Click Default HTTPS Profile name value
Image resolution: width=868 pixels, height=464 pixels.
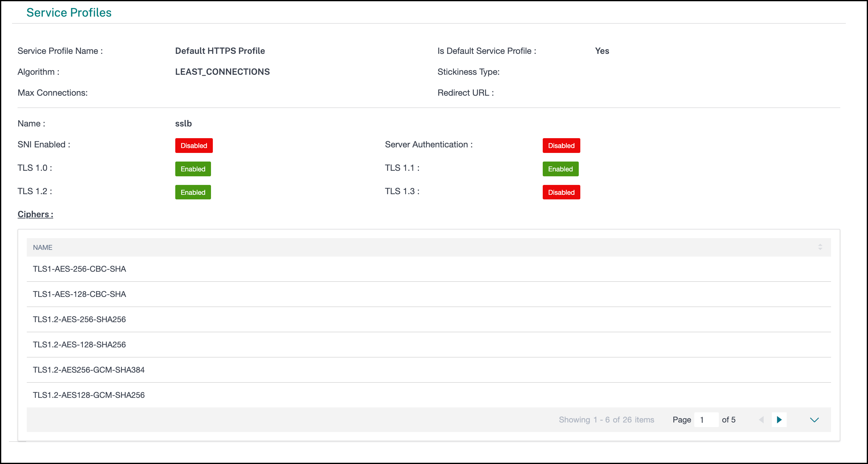[x=220, y=51]
